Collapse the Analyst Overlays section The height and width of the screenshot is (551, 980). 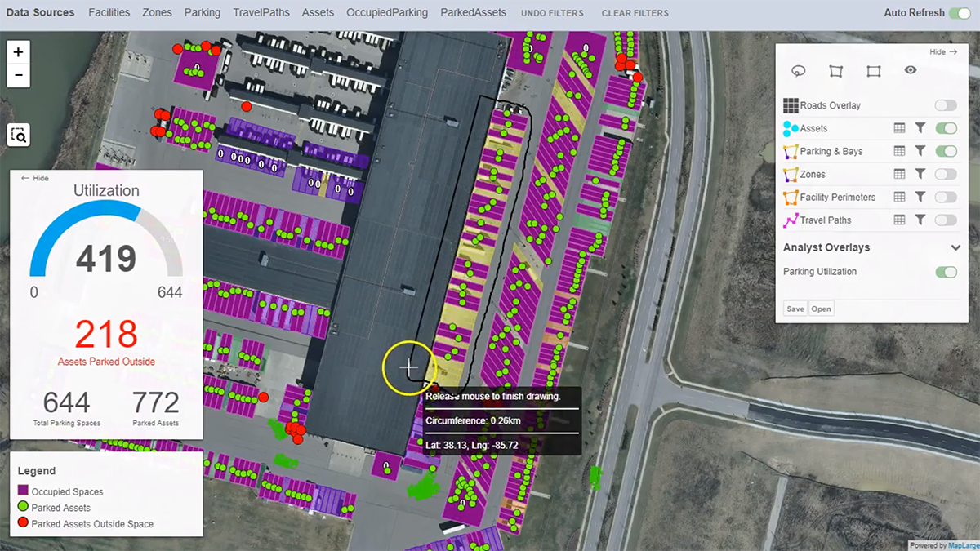[x=955, y=247]
